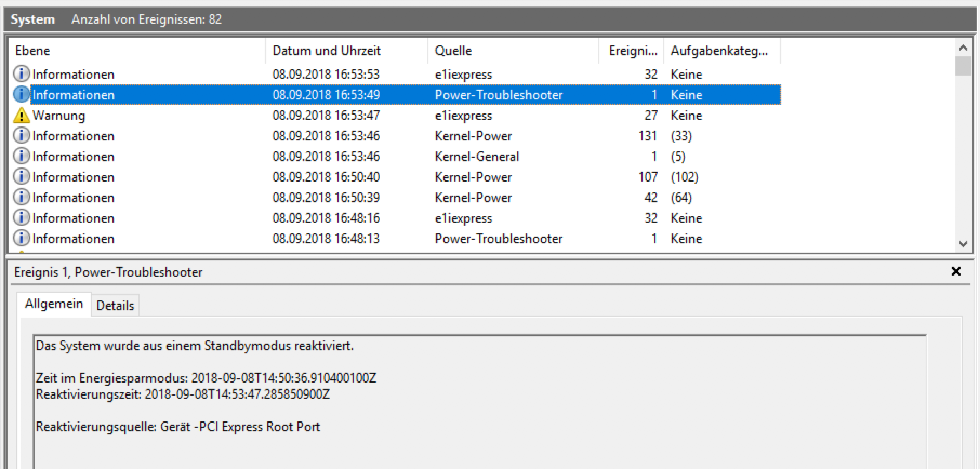Select Informationen level cell at 16:50:40

73,177
